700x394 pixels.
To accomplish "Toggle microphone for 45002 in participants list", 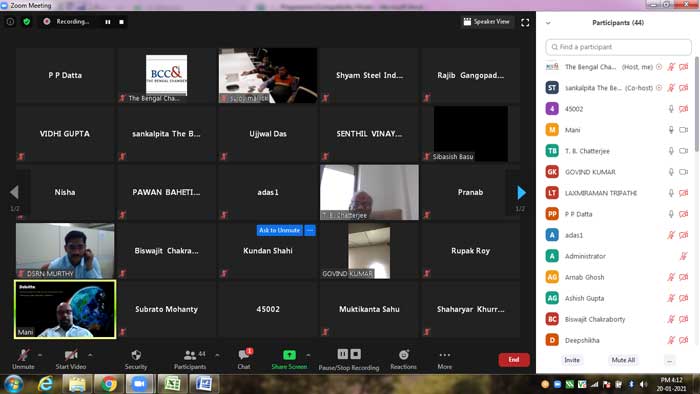I will 671,109.
